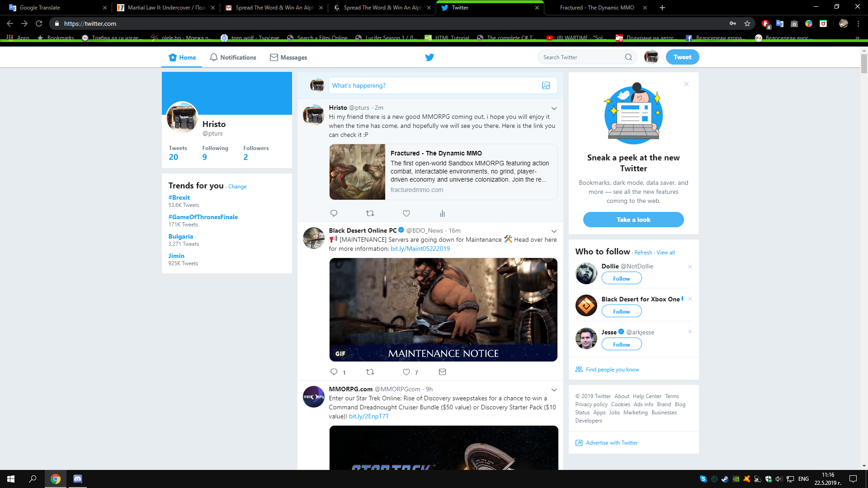Click the blue Tweet button

(x=682, y=57)
